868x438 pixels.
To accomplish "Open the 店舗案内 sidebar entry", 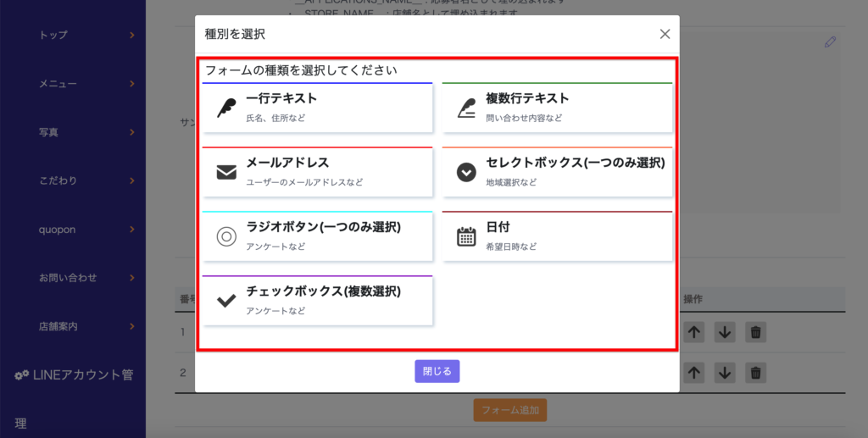I will tap(132, 325).
